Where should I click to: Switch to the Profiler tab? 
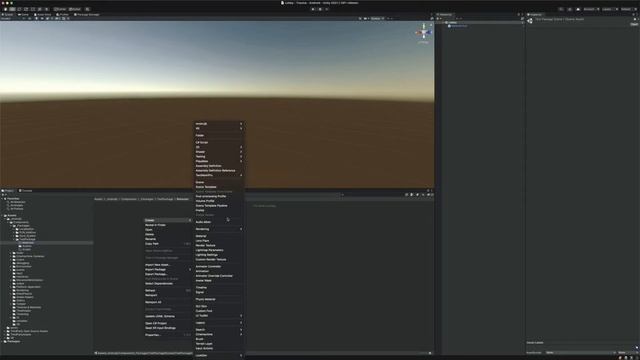pos(62,14)
